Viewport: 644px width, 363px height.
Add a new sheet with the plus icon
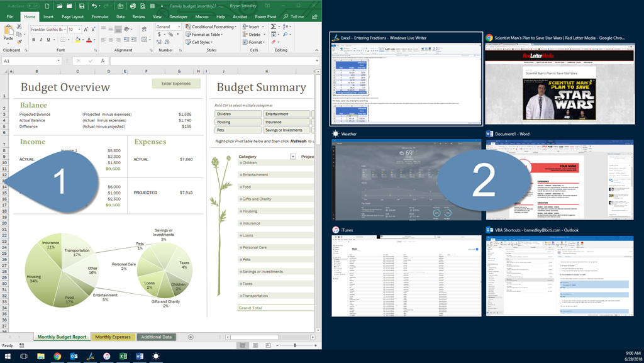coord(191,337)
